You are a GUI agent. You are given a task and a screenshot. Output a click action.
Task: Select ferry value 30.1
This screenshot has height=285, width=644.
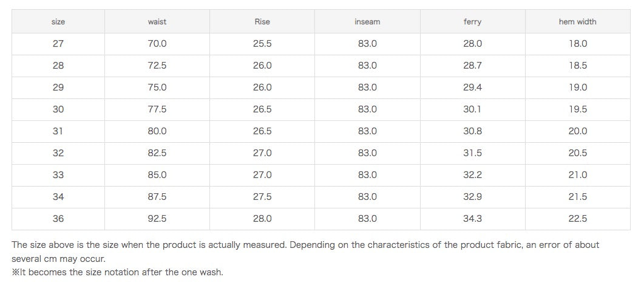pyautogui.click(x=472, y=109)
